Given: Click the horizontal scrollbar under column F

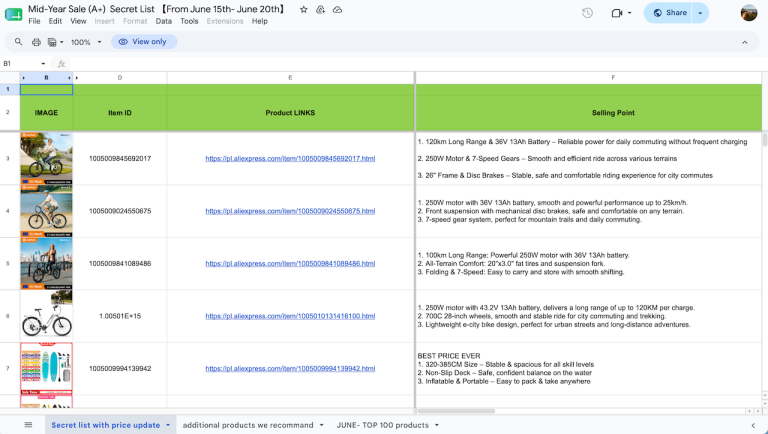Looking at the screenshot, I should (456, 410).
